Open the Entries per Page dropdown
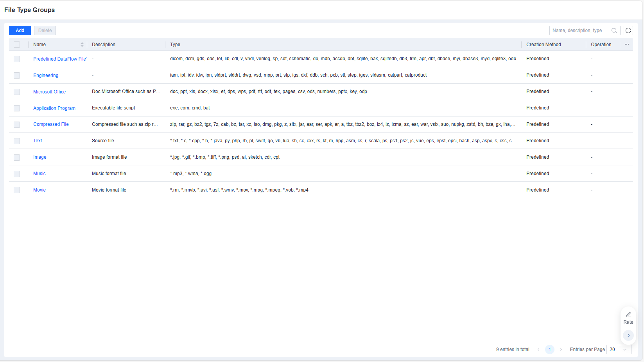The height and width of the screenshot is (362, 644). pyautogui.click(x=619, y=349)
